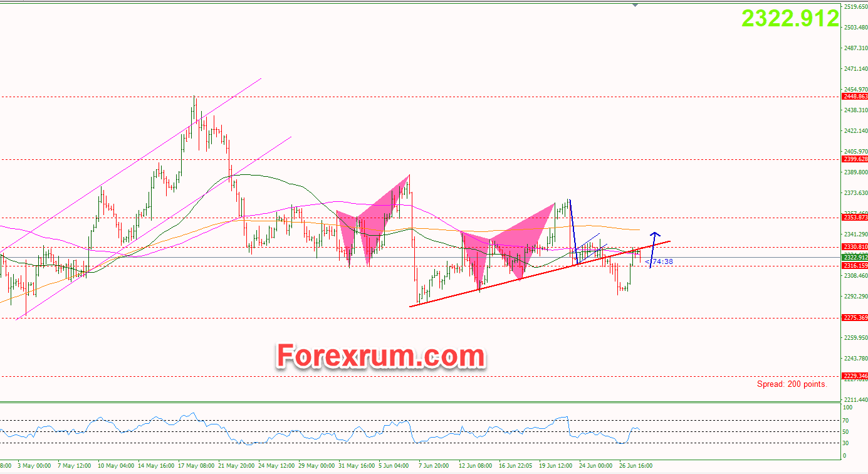Click the 31 May 16:00 time label
Screen dimensions: 868x474
(x=355, y=466)
